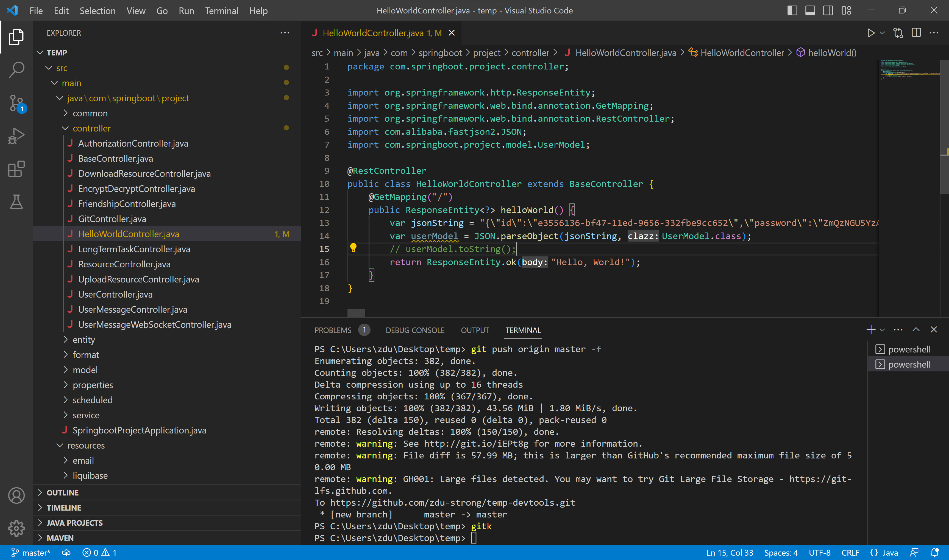
Task: Open the Run and Debug view
Action: [16, 135]
